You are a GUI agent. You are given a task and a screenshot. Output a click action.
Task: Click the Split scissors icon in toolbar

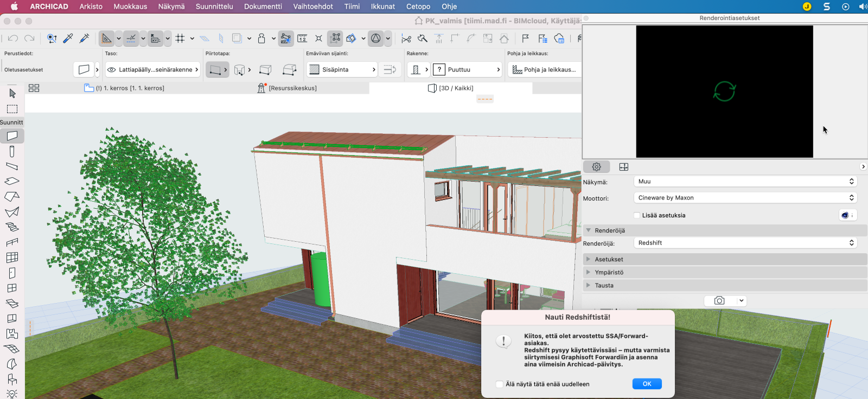[x=406, y=38]
